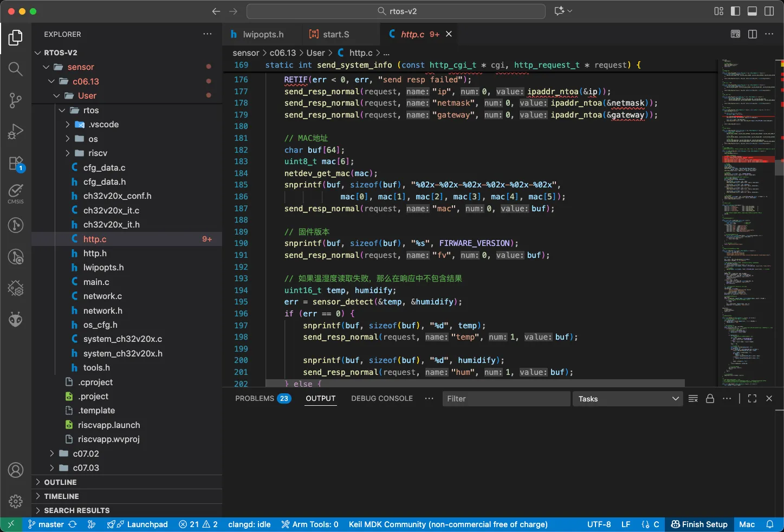Open the Extensions view
Image resolution: width=784 pixels, height=532 pixels.
click(x=15, y=163)
